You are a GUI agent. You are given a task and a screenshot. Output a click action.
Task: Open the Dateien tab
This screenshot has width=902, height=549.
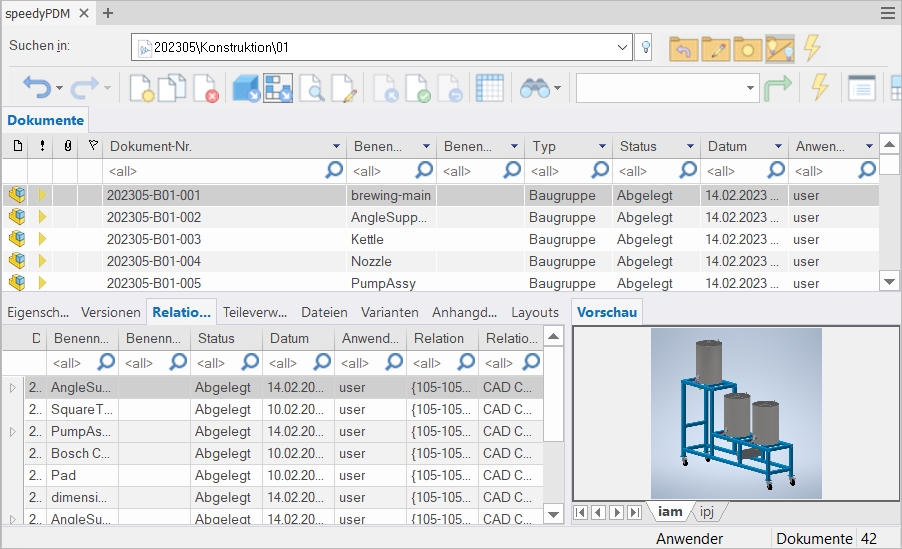tap(324, 312)
